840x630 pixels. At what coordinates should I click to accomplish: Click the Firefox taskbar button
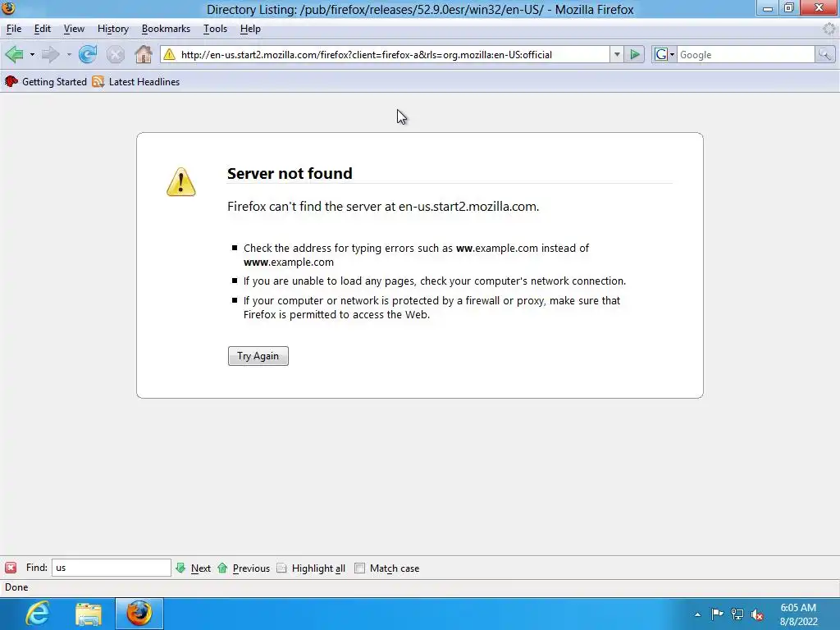pos(139,614)
